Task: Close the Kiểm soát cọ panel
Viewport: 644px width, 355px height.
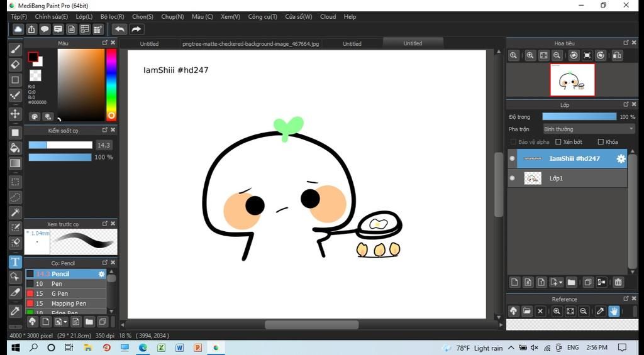Action: (113, 129)
